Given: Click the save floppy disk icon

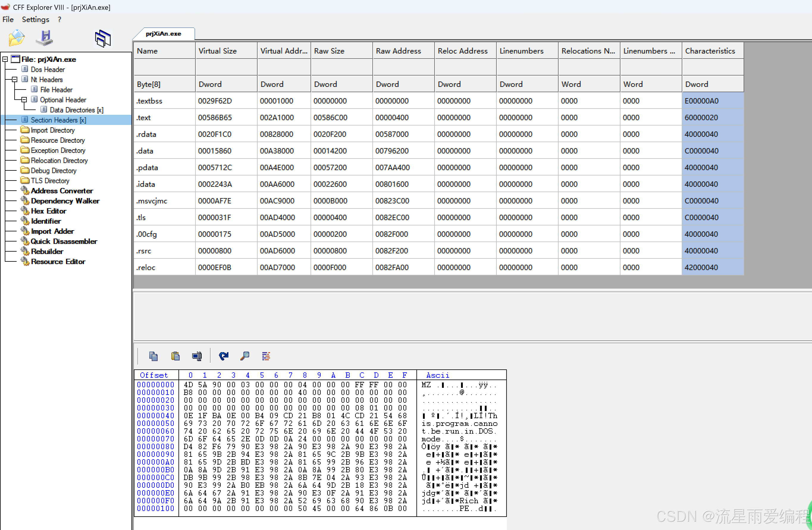Looking at the screenshot, I should tap(44, 38).
